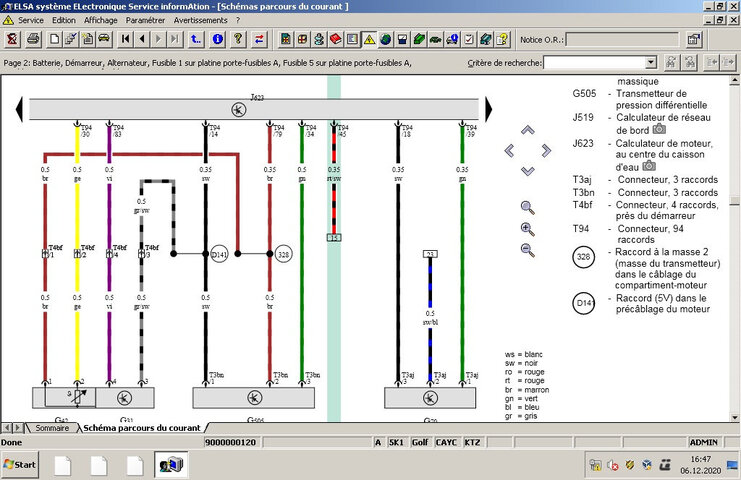Click the G505 component box in diagram
The width and height of the screenshot is (741, 480).
coord(254,398)
